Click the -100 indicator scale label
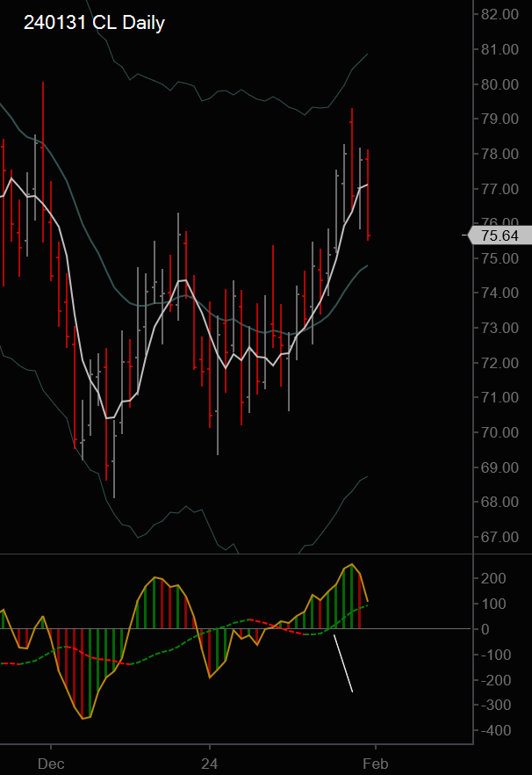 (495, 655)
